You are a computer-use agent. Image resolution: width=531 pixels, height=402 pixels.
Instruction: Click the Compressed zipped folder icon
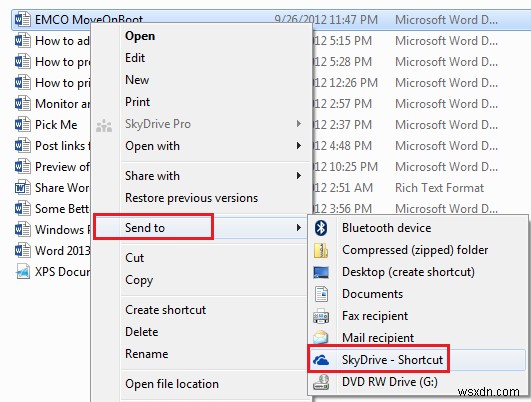(x=321, y=250)
